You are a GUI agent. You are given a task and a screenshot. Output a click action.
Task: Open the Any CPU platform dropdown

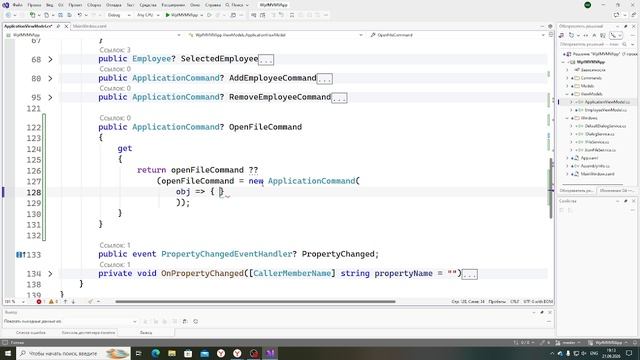point(148,15)
